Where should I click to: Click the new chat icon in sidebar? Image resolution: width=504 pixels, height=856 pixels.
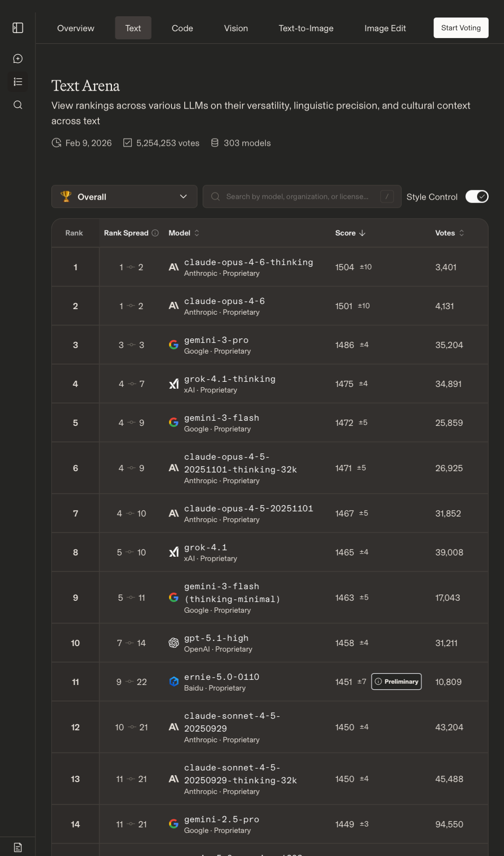18,59
